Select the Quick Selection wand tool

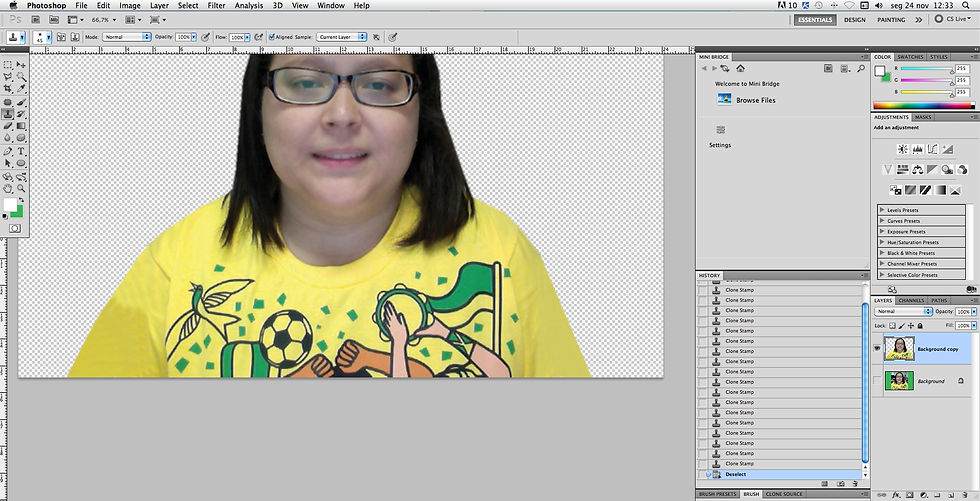21,77
